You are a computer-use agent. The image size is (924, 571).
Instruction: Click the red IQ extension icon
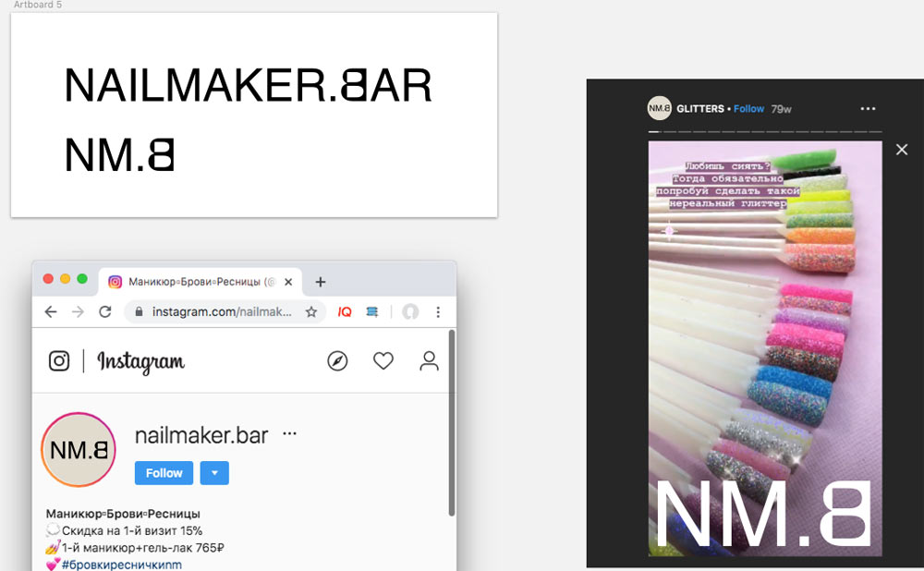345,312
